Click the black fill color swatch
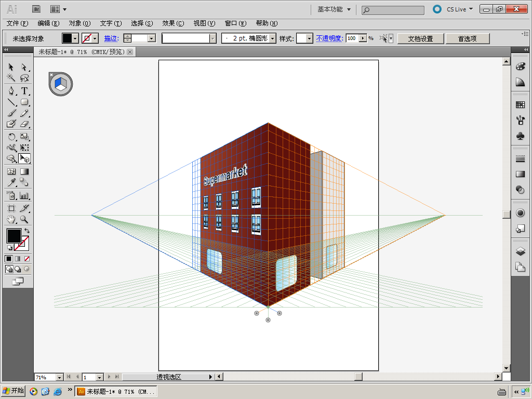This screenshot has height=399, width=532. tap(14, 235)
